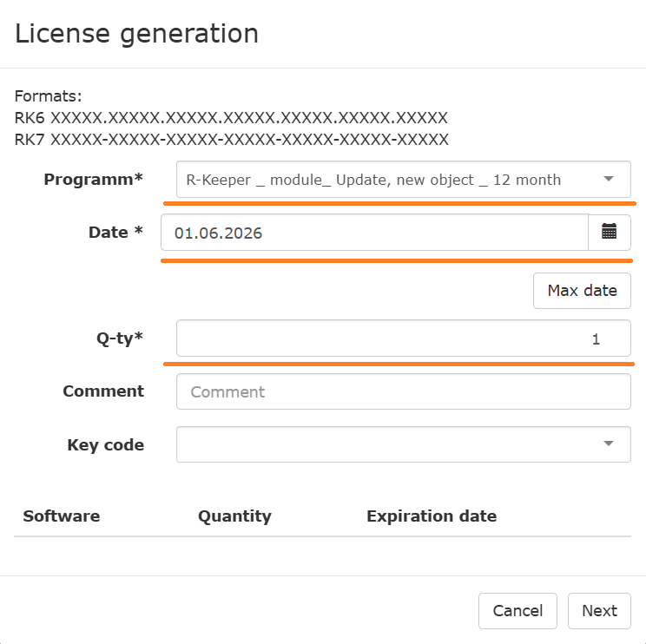Expand the Programm dropdown arrow
The height and width of the screenshot is (644, 646).
(x=609, y=180)
